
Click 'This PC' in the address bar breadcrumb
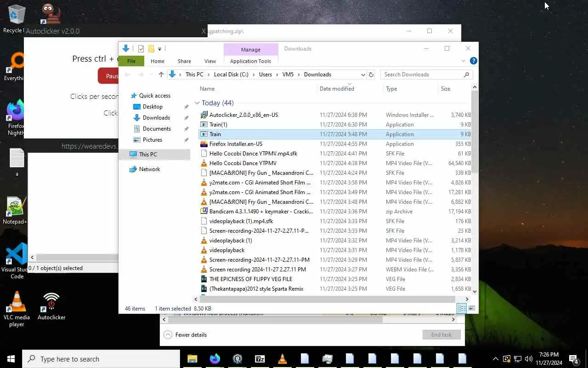[194, 75]
